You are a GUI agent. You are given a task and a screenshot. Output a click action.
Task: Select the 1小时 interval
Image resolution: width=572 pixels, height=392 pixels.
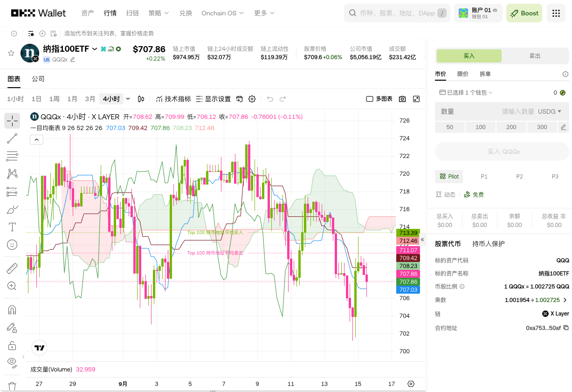[15, 99]
